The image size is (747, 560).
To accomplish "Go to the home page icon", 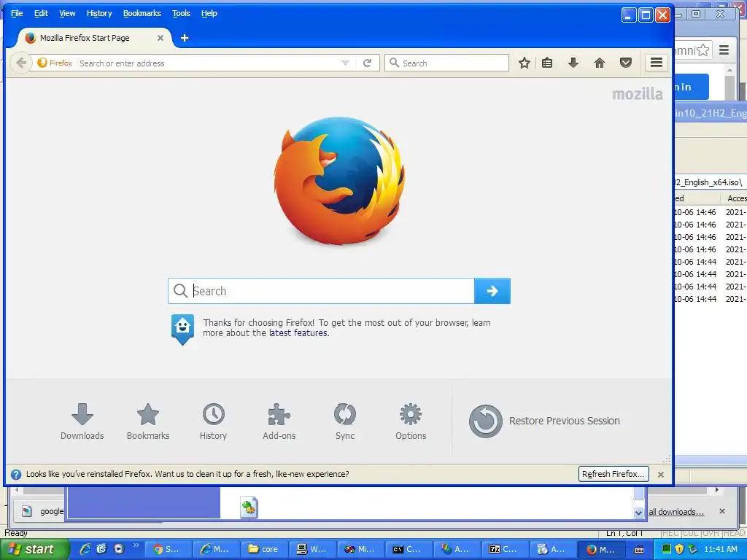I will click(x=600, y=63).
